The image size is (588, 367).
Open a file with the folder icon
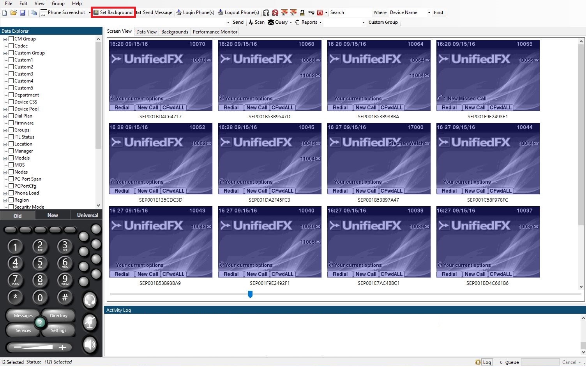coord(14,13)
